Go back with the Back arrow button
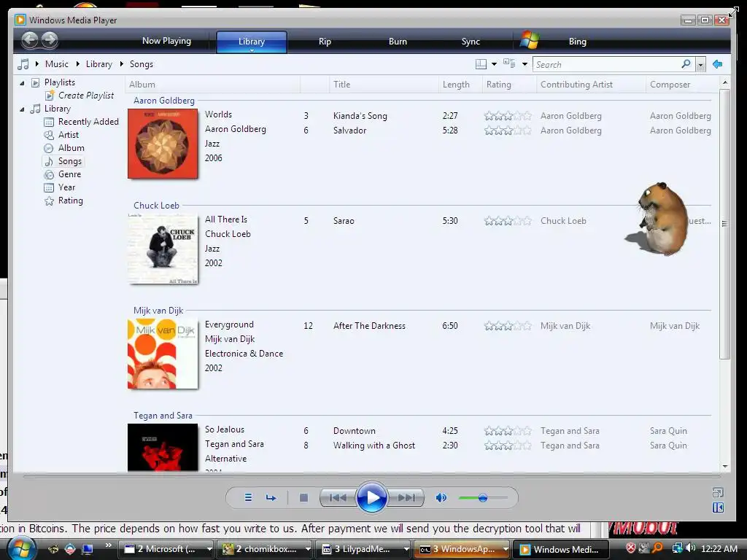Viewport: 747px width, 560px height. pyautogui.click(x=29, y=40)
